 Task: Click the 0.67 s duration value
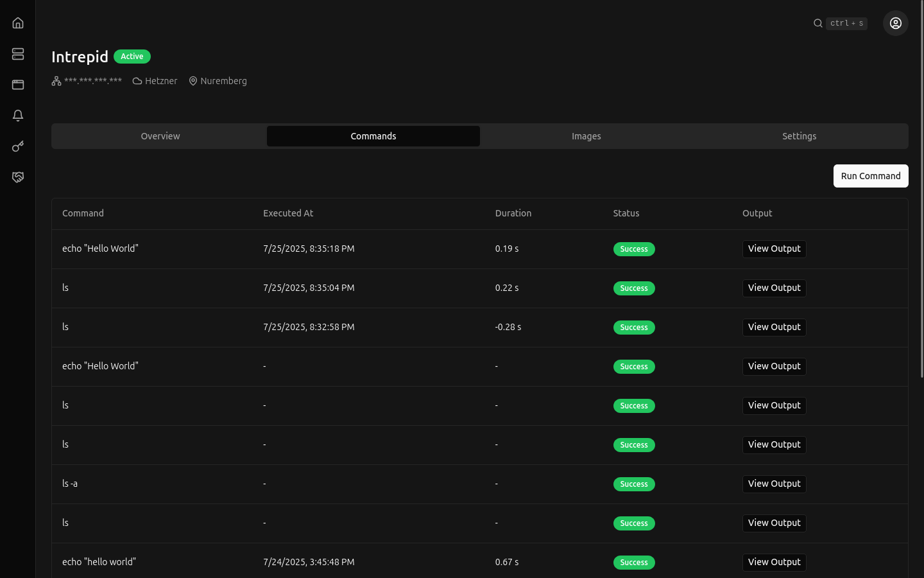pyautogui.click(x=507, y=562)
